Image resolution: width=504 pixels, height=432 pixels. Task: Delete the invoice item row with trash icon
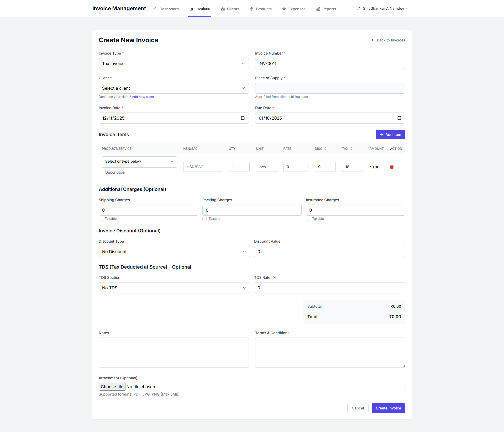point(392,167)
